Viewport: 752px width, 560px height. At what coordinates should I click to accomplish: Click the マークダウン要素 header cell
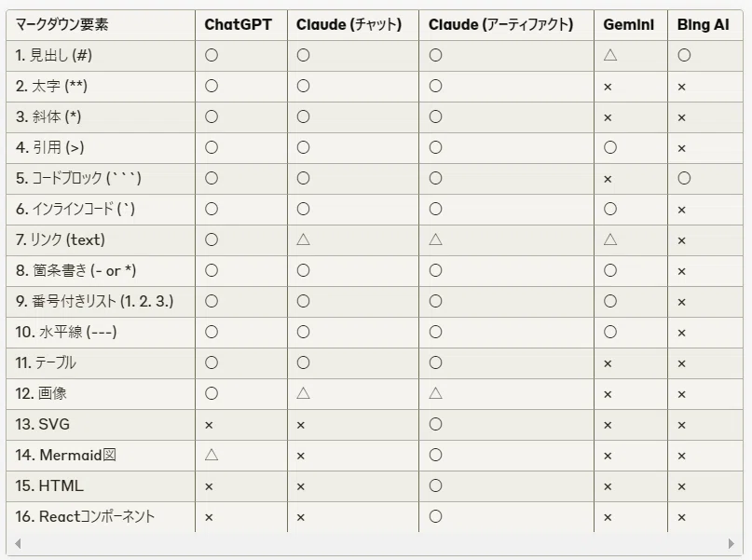point(62,24)
